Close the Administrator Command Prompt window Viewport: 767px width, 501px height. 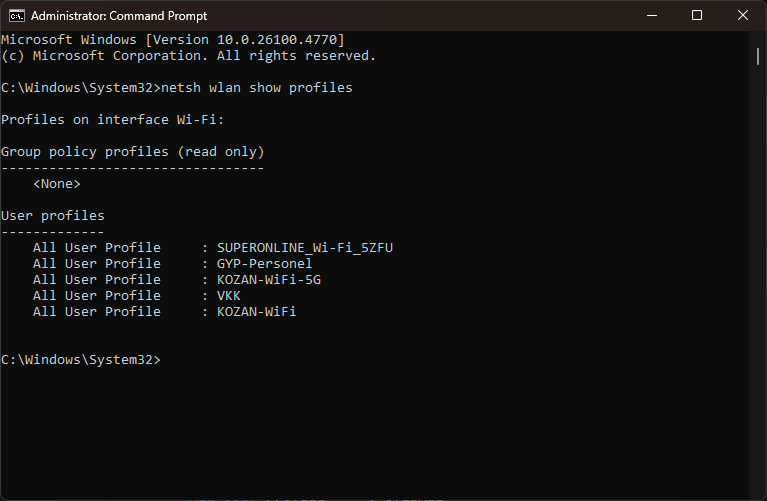[743, 15]
